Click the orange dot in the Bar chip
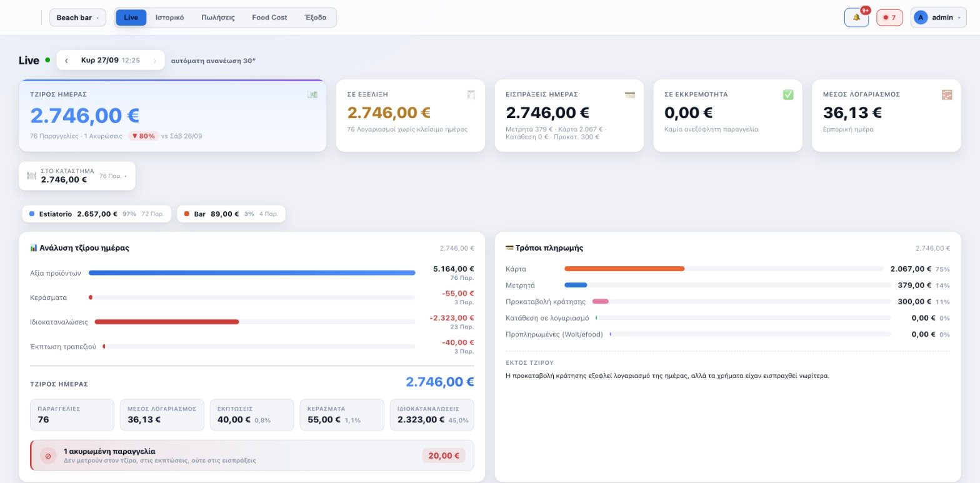980x483 pixels. click(x=187, y=214)
